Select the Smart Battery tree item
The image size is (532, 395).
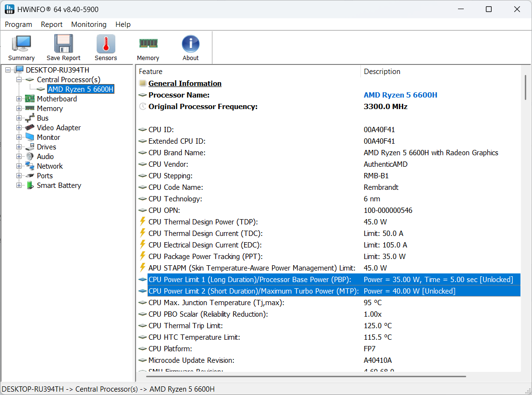tap(59, 185)
